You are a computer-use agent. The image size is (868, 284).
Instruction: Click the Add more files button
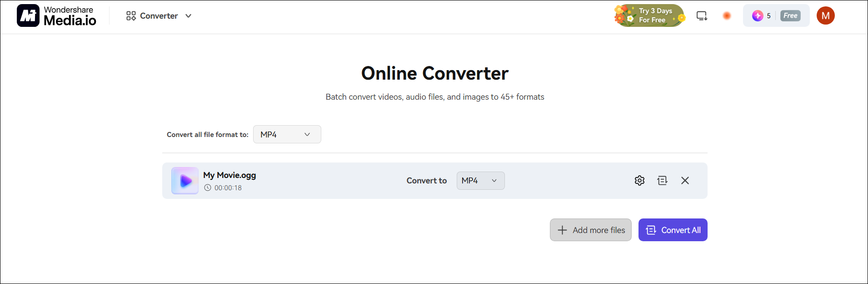click(x=590, y=230)
